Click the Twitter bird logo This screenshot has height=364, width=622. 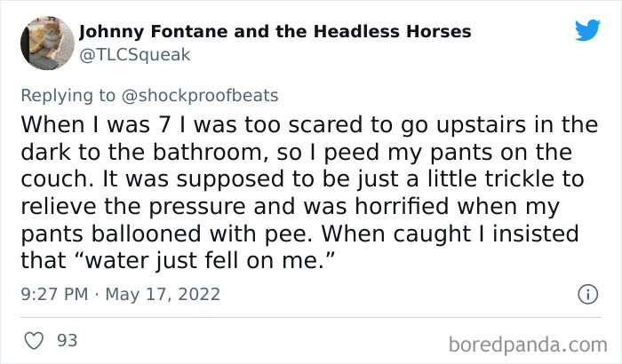click(587, 30)
